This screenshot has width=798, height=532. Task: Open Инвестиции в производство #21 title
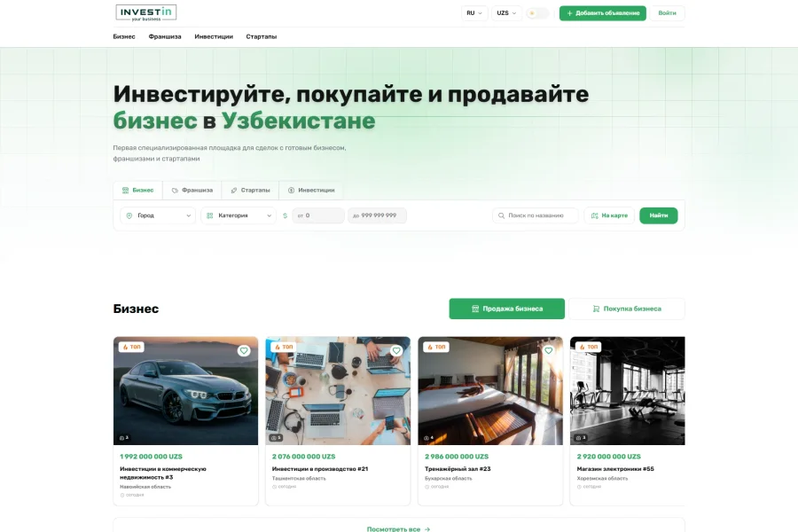(319, 469)
